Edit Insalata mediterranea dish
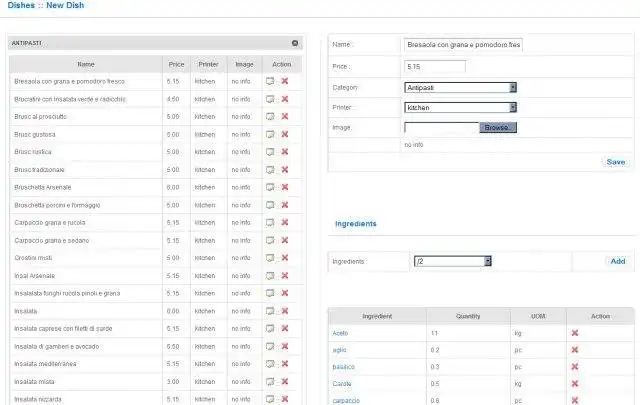 270,364
